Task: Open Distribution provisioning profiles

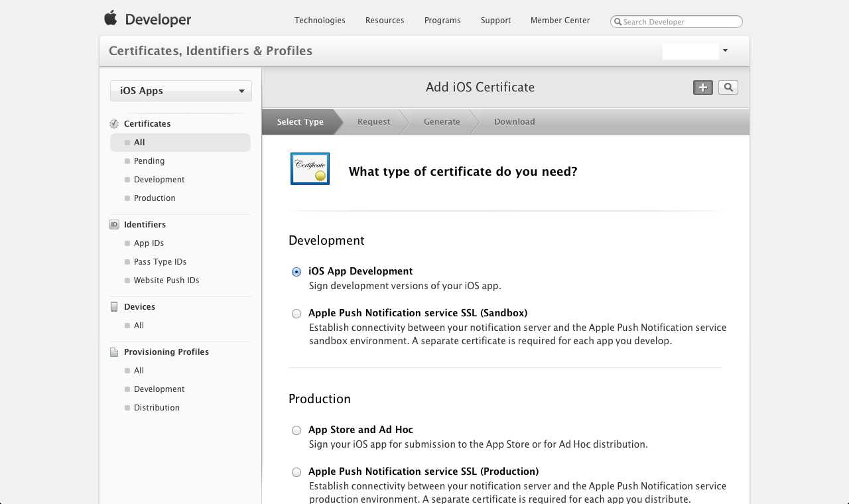Action: (157, 408)
